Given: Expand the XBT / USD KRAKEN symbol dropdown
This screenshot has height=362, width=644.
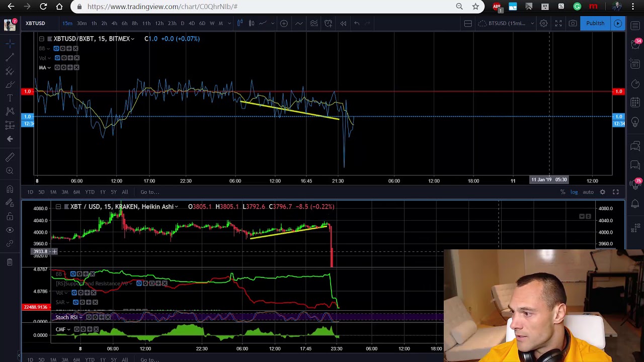Looking at the screenshot, I should (176, 207).
